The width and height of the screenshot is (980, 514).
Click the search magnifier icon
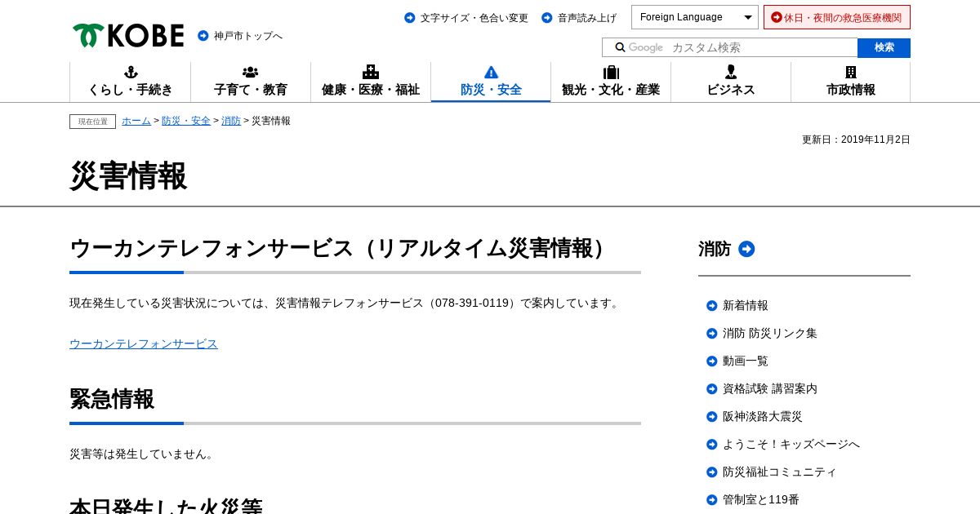(x=621, y=47)
